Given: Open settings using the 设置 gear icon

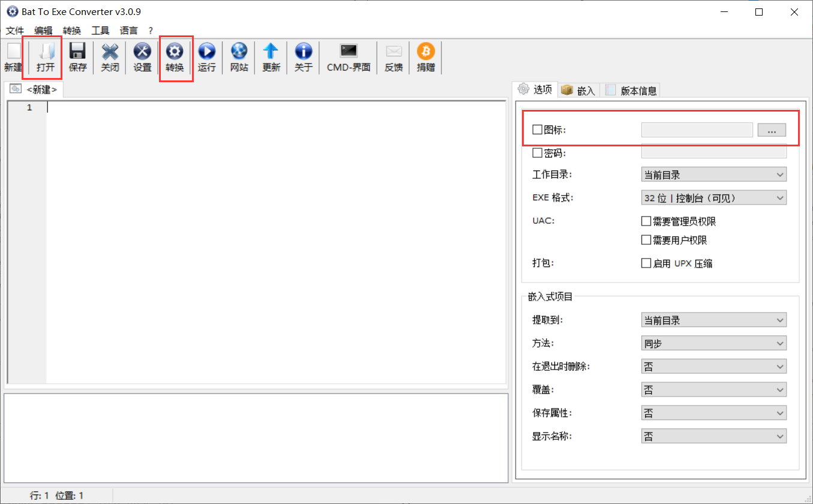Looking at the screenshot, I should 142,57.
